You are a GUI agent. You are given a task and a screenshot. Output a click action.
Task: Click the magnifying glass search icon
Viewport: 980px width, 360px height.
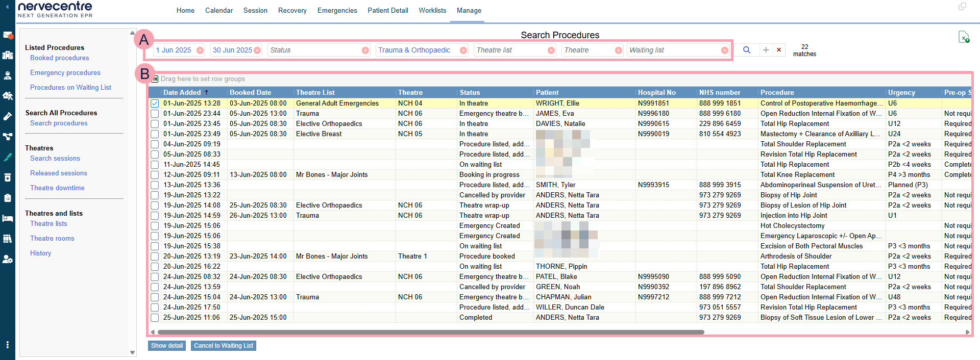pyautogui.click(x=746, y=50)
